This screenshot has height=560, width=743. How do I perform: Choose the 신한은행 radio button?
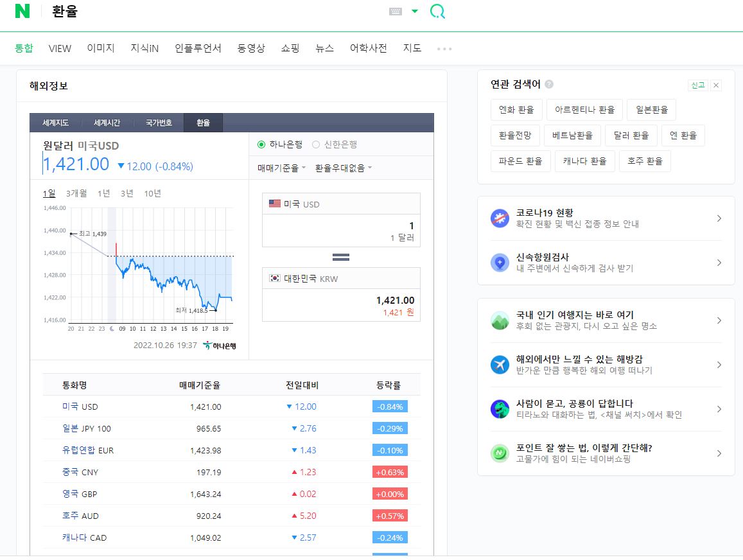(316, 144)
